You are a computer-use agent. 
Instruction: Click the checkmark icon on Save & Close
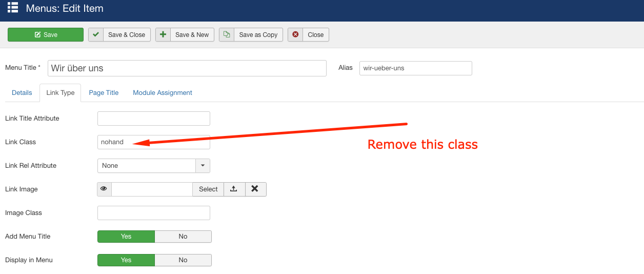96,34
